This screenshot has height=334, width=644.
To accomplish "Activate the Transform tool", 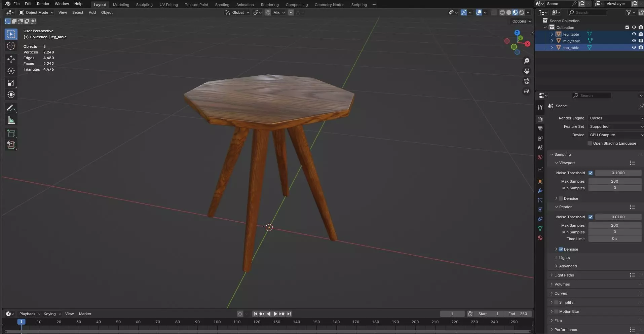I will click(x=11, y=95).
